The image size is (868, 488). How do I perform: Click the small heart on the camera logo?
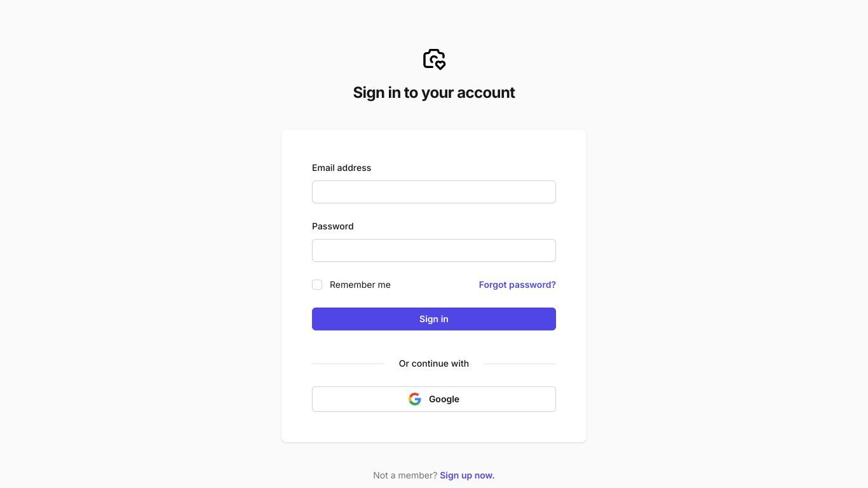tap(440, 64)
